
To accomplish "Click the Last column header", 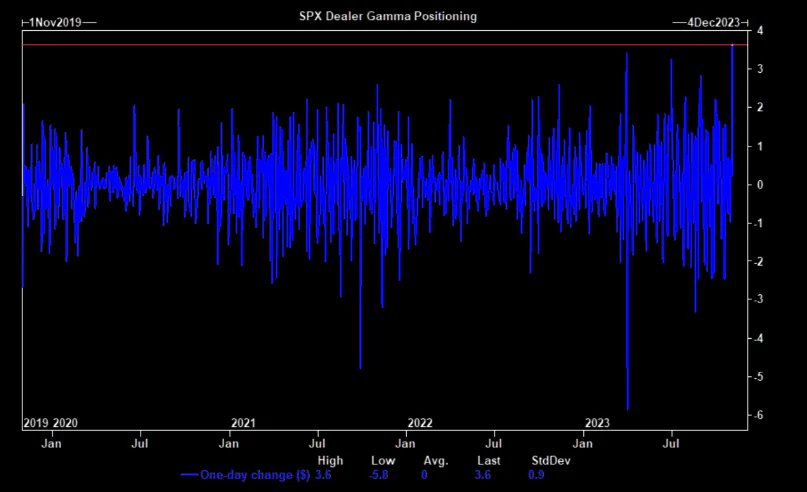I will point(488,460).
